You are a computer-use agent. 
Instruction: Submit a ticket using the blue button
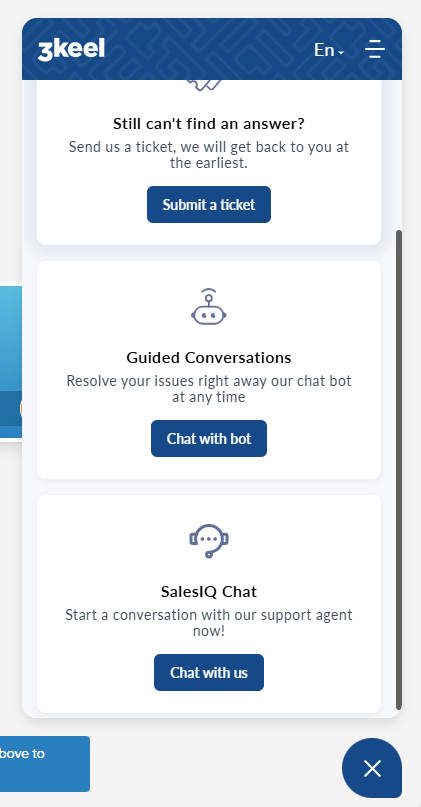[x=209, y=204]
